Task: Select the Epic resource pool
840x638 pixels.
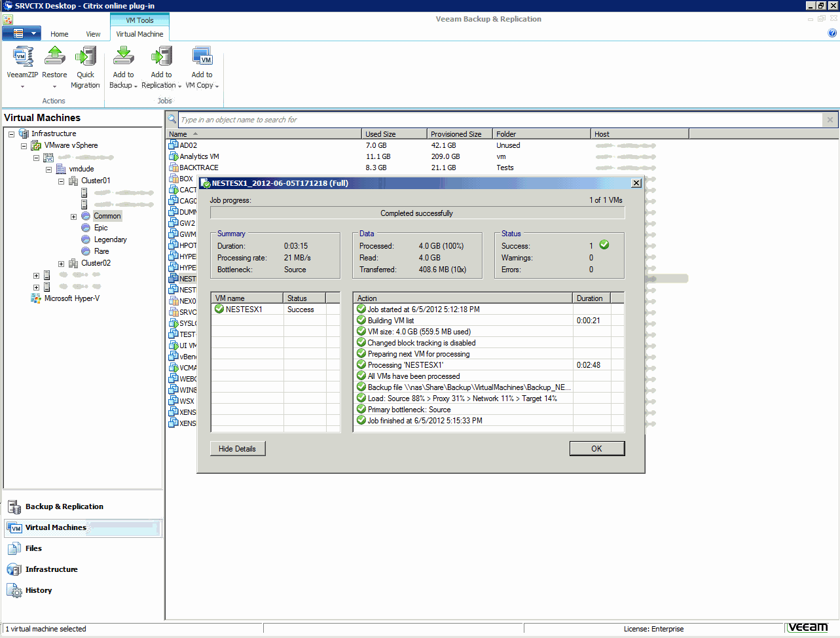Action: 101,228
